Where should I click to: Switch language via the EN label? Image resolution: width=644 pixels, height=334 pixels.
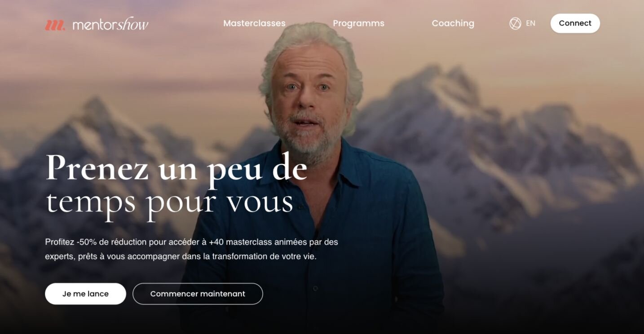click(530, 23)
